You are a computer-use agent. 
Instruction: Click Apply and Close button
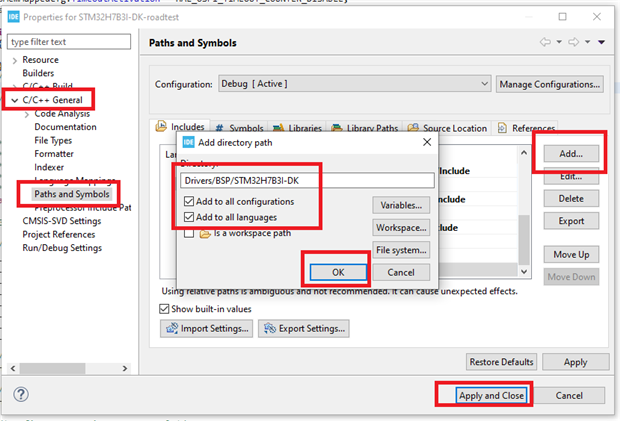click(491, 395)
